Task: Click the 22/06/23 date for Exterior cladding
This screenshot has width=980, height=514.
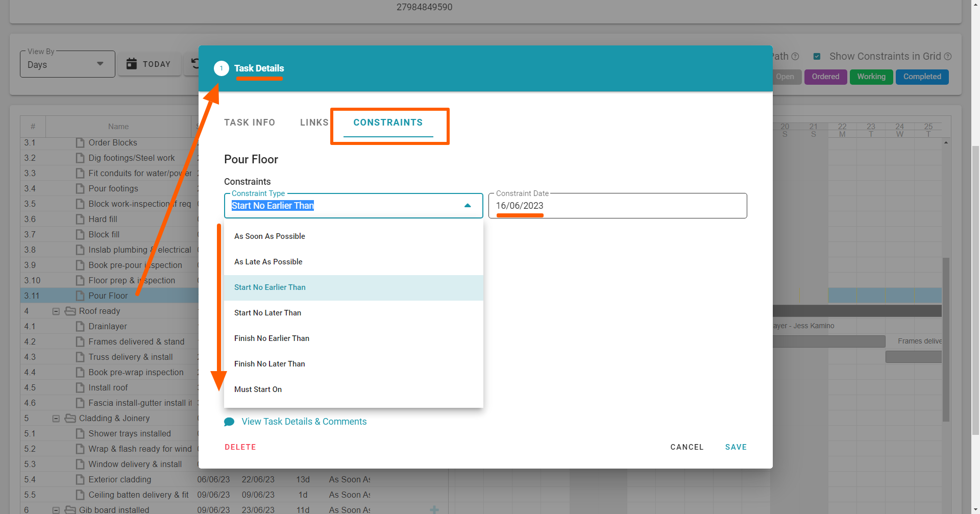Action: [258, 480]
